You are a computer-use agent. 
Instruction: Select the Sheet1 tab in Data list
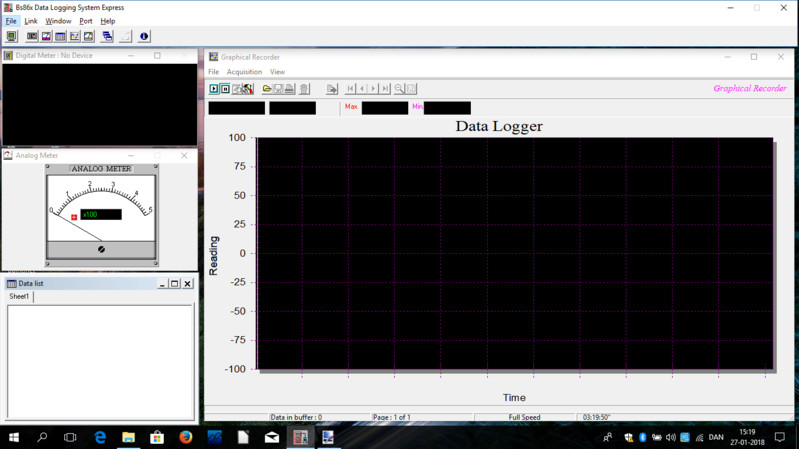[x=19, y=297]
